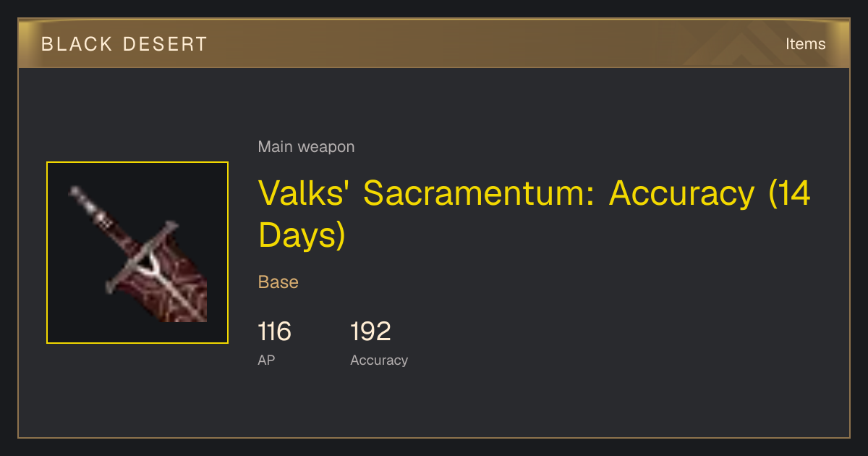Select the yellow frame around item thumbnail
Viewport: 868px width, 456px height.
[137, 253]
